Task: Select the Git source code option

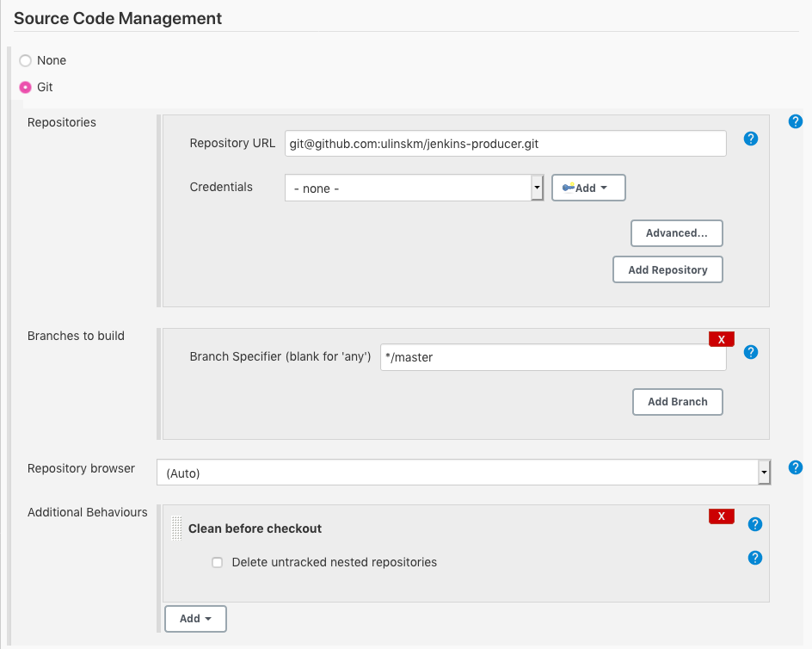Action: click(x=24, y=87)
